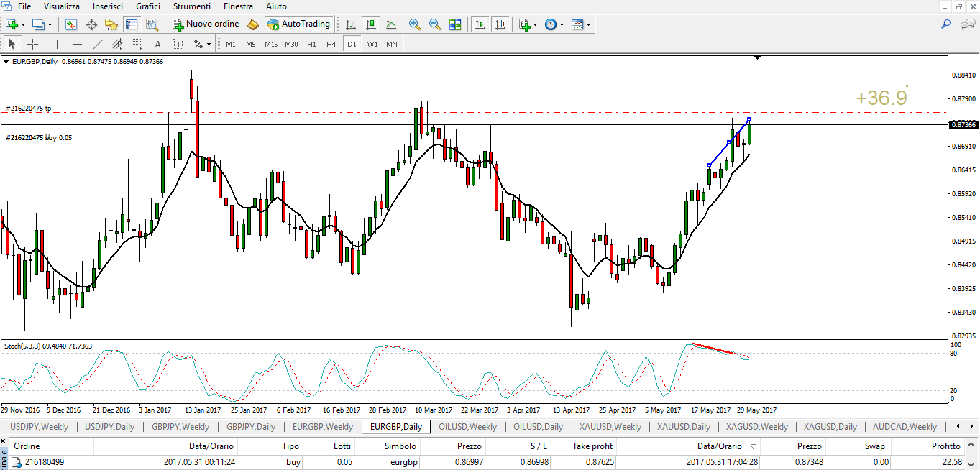Select the Horizontal Line drawing tool
Image resolution: width=980 pixels, height=470 pixels.
[78, 44]
